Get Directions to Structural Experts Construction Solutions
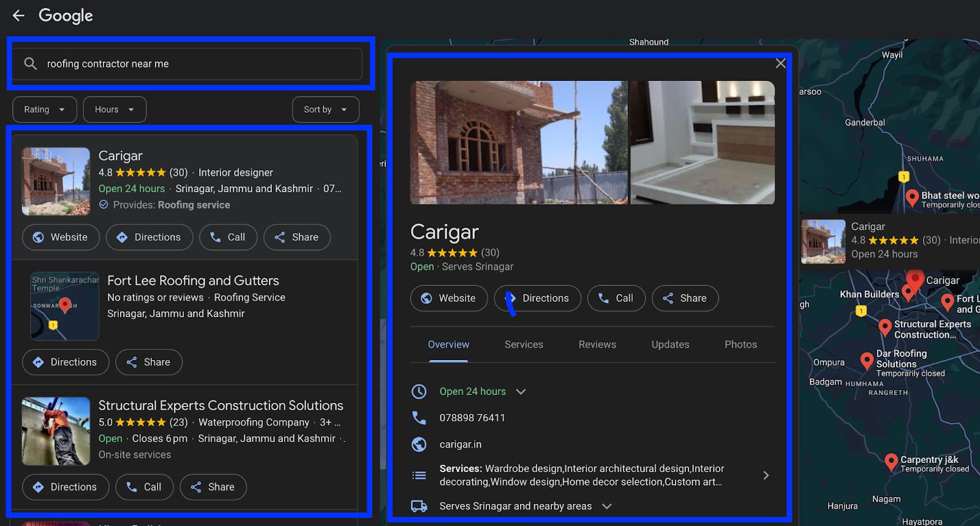The height and width of the screenshot is (526, 980). click(x=66, y=487)
